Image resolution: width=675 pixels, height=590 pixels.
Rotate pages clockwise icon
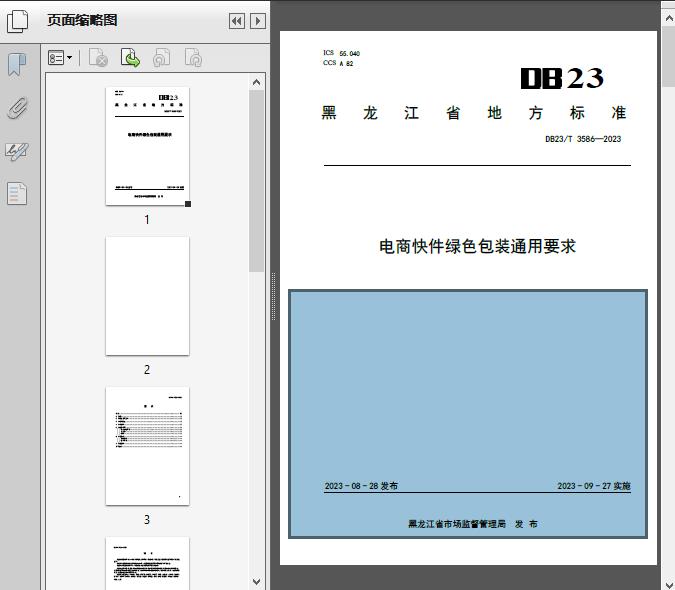tap(193, 59)
